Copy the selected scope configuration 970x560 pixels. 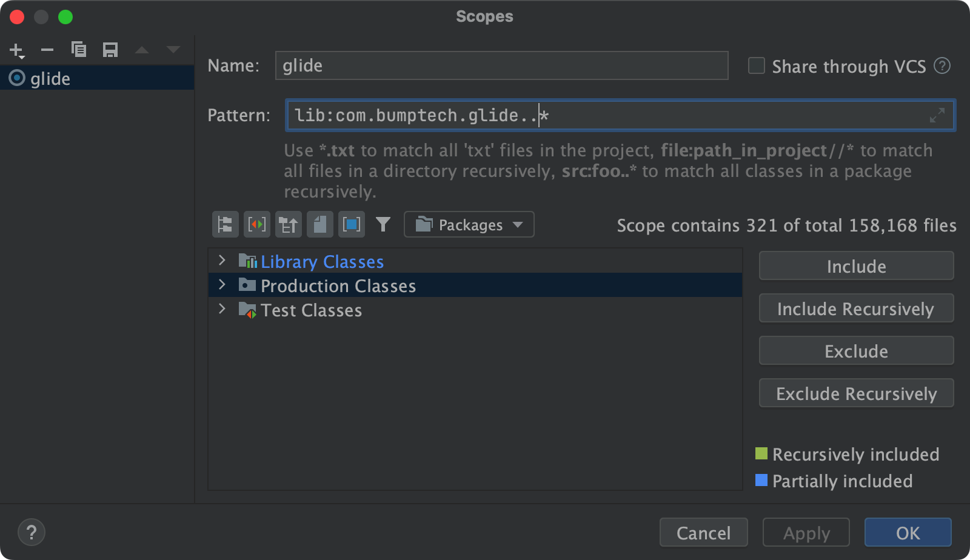[x=79, y=50]
